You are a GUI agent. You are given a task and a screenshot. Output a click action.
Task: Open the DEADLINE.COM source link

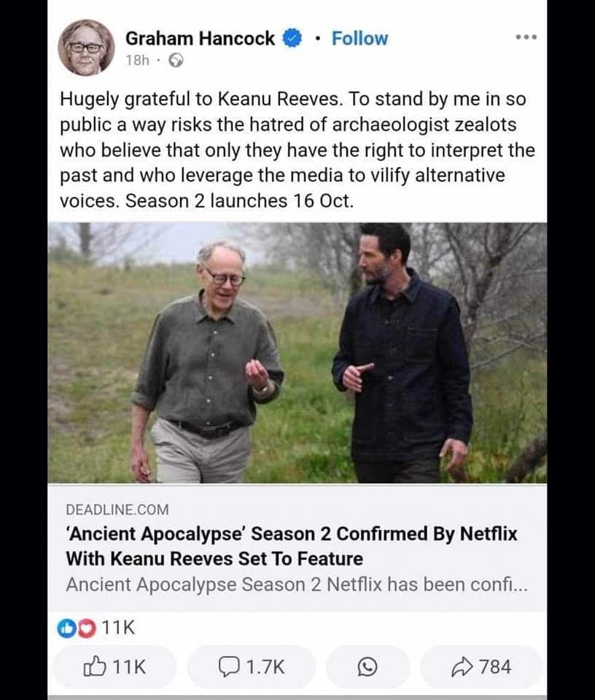(117, 510)
